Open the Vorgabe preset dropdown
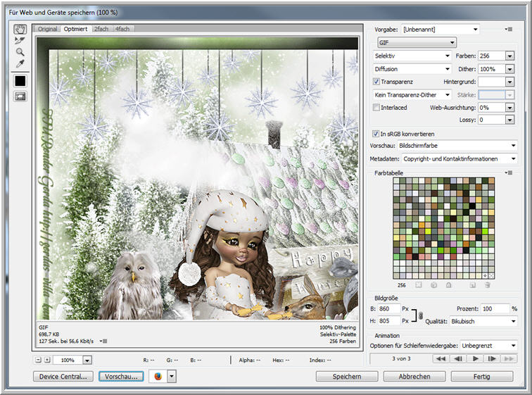 tap(440, 30)
